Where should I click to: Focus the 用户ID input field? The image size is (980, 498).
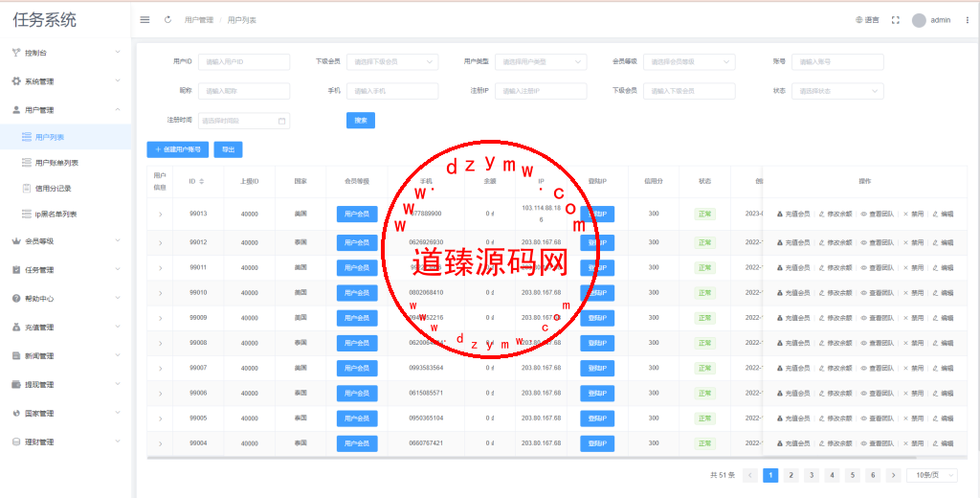point(244,62)
